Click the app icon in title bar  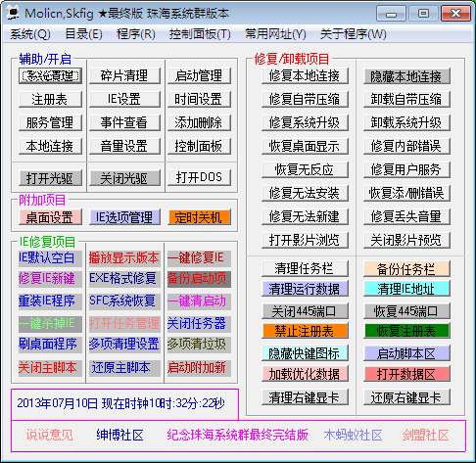tap(13, 12)
